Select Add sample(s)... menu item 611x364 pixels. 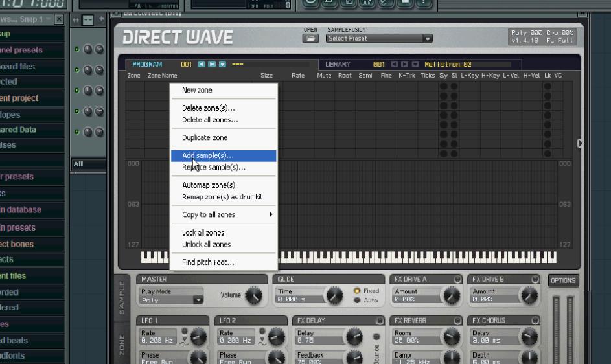point(224,155)
